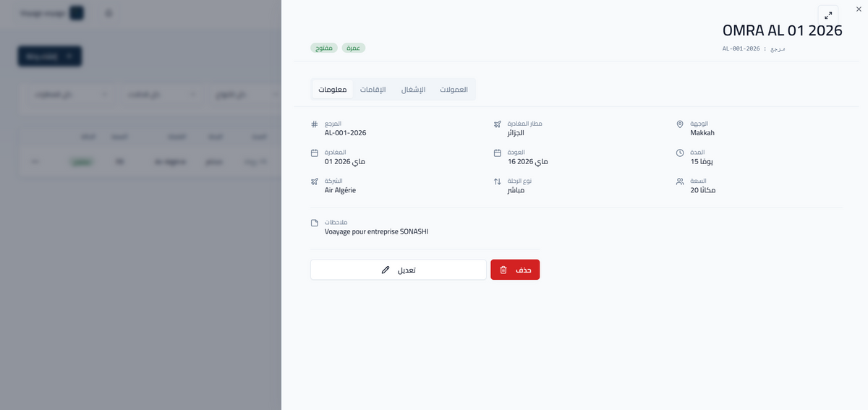Click the flight type value مباشر
Screen dimensions: 868x410
[x=516, y=190]
